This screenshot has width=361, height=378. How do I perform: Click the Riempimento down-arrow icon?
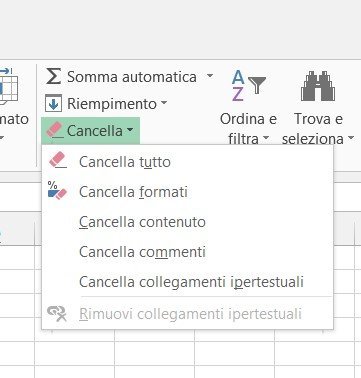click(x=53, y=103)
